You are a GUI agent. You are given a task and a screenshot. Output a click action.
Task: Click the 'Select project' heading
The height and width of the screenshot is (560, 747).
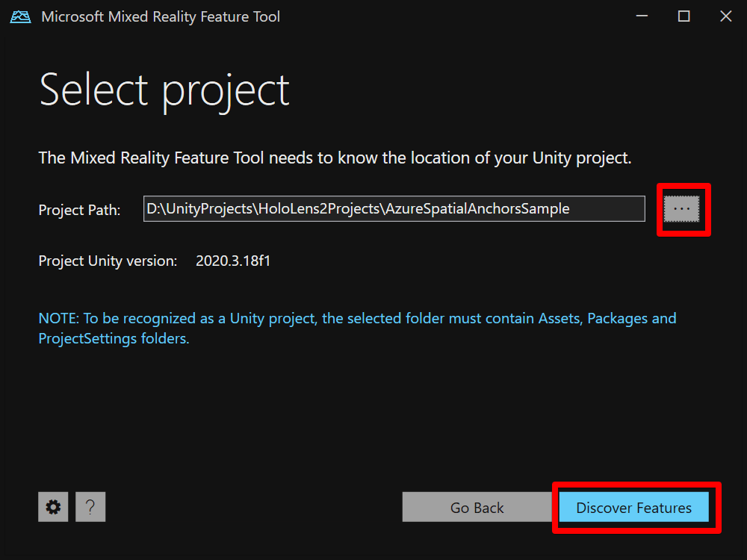pyautogui.click(x=164, y=90)
